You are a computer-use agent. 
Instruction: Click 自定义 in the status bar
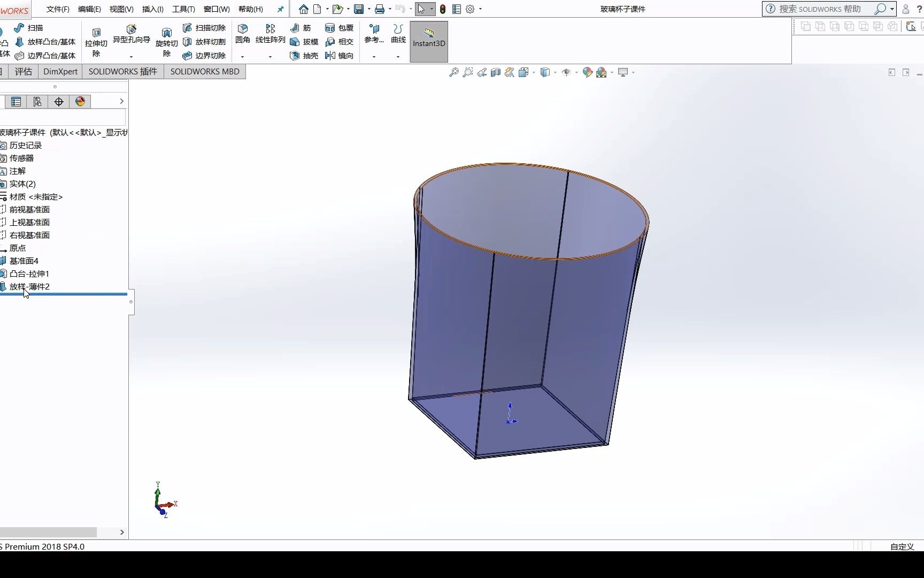pos(902,546)
